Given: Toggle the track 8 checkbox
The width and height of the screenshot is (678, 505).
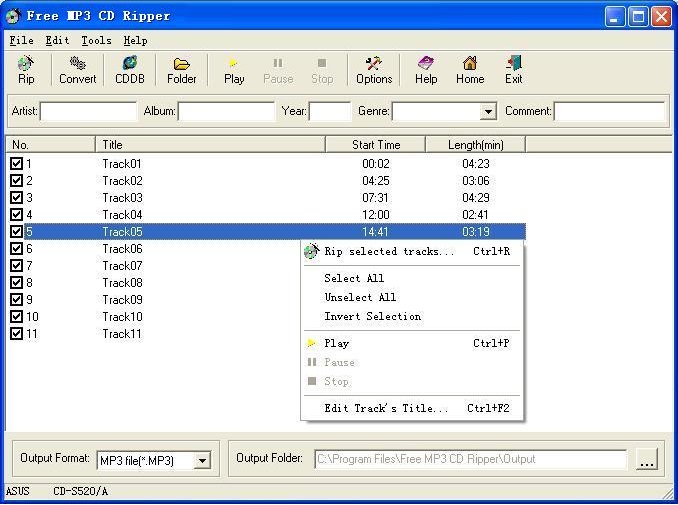Looking at the screenshot, I should 16,282.
